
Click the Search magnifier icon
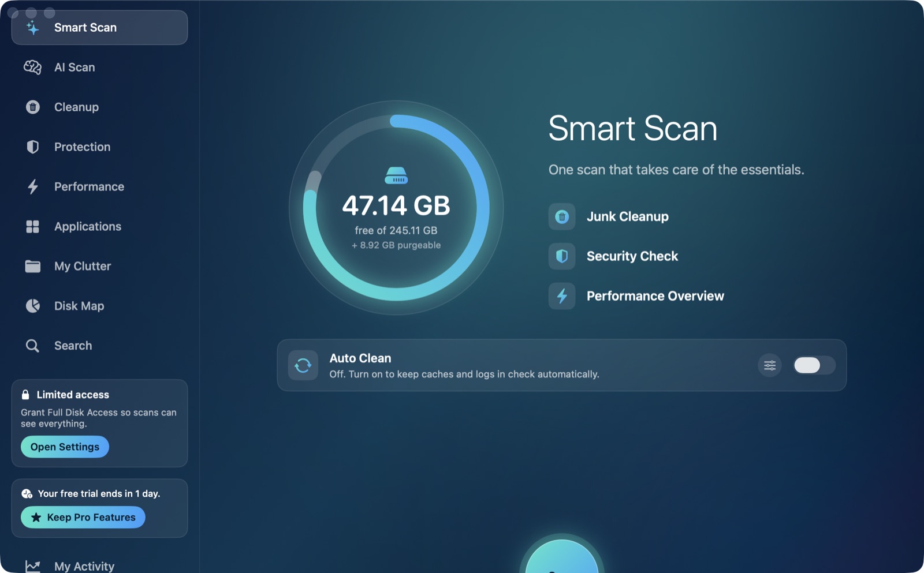pos(33,346)
